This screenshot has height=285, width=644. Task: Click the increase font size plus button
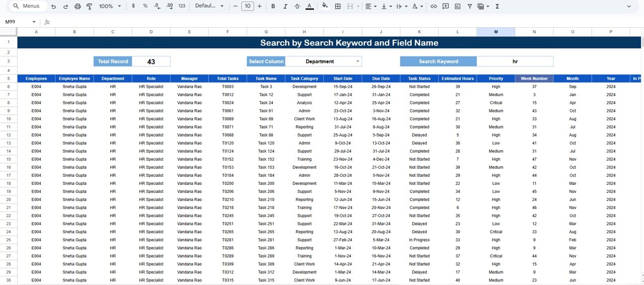pyautogui.click(x=260, y=7)
